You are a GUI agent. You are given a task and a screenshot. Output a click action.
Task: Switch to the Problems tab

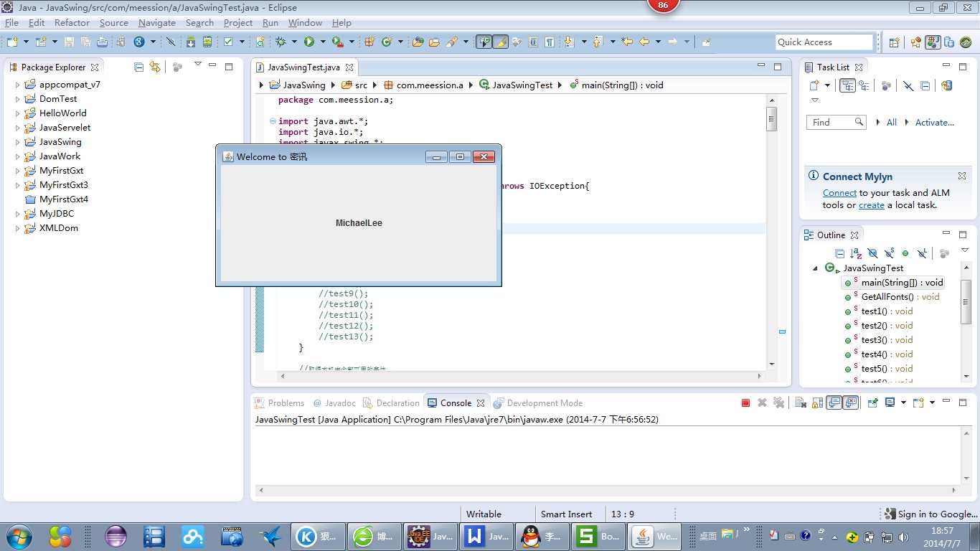pyautogui.click(x=280, y=403)
